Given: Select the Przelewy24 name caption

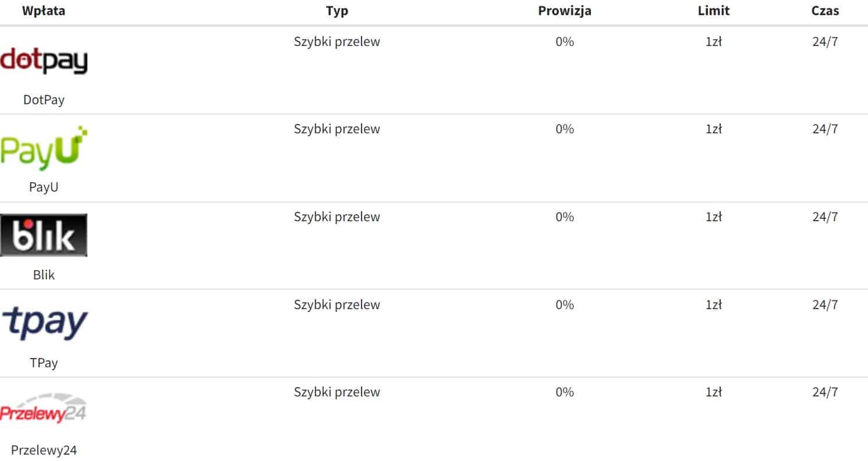Looking at the screenshot, I should click(x=44, y=450).
